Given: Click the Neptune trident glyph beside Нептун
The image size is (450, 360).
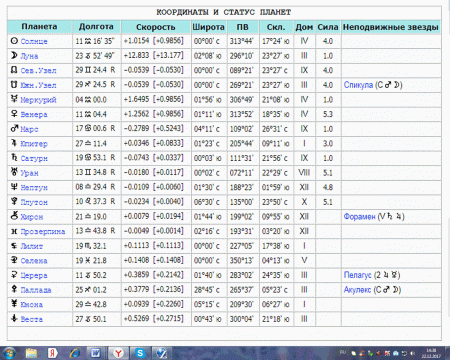Looking at the screenshot, I should [14, 187].
